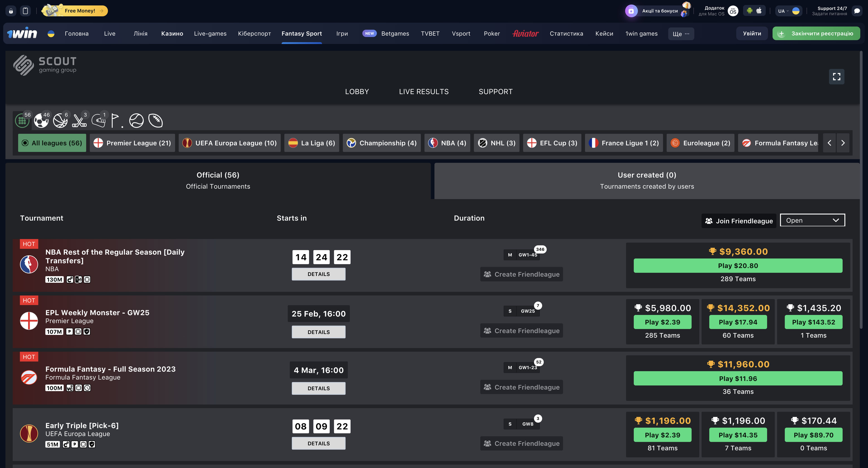
Task: Filter by NBA (4) league
Action: point(447,143)
